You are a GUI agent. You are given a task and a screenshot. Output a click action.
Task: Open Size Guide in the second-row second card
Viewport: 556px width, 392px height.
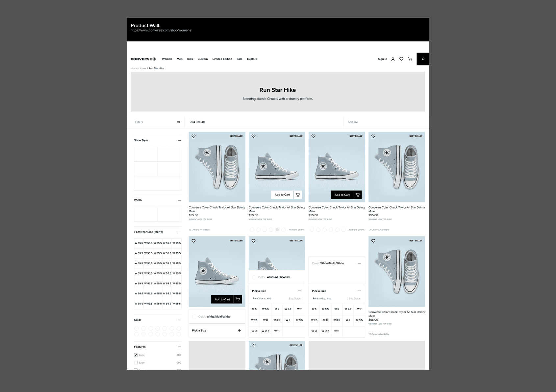(294, 299)
